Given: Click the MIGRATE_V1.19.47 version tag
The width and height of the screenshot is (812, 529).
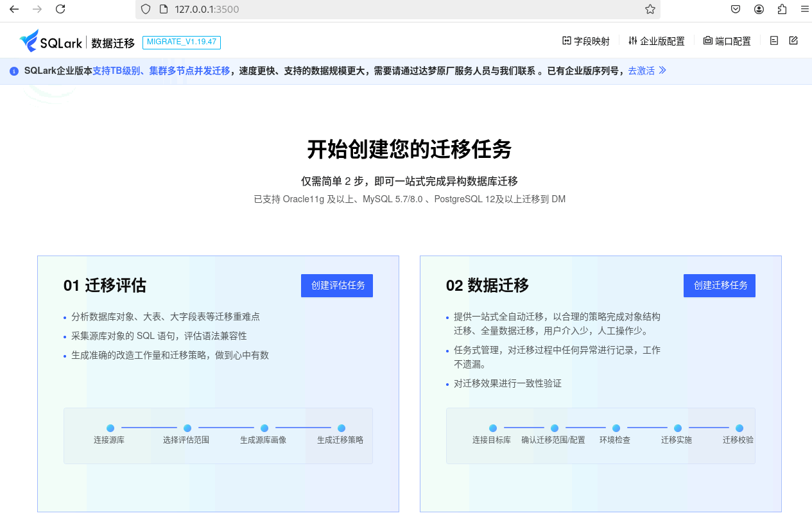Looking at the screenshot, I should click(182, 42).
